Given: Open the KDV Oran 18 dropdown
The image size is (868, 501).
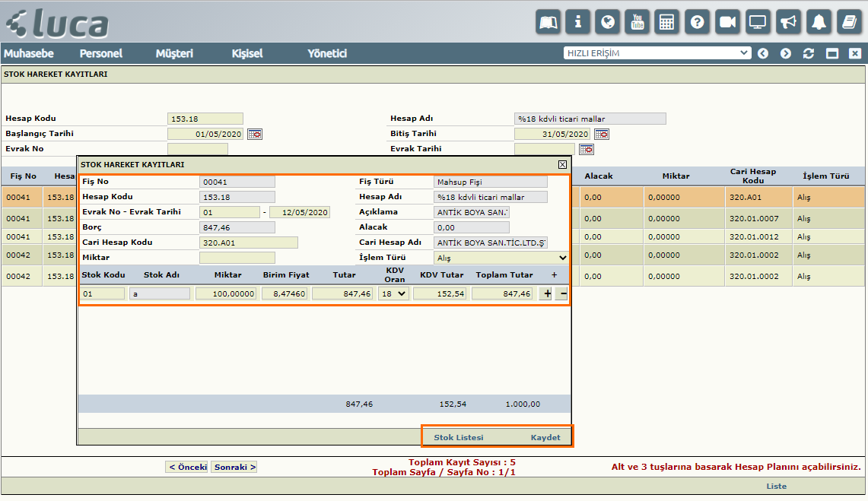Looking at the screenshot, I should [x=393, y=293].
